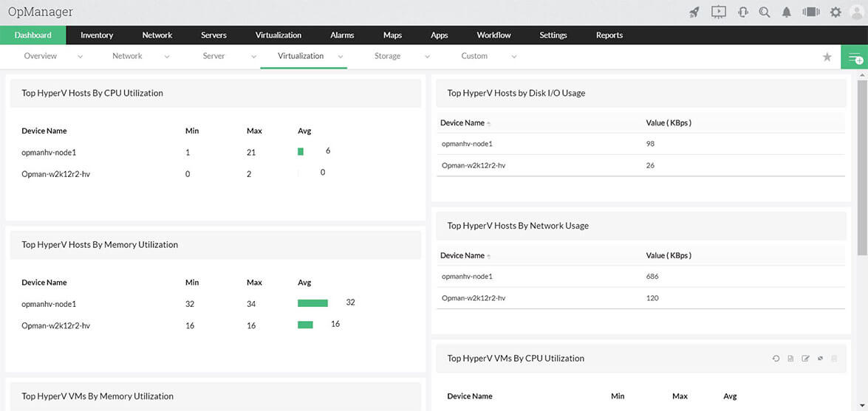This screenshot has width=868, height=411.
Task: Open opmanhv-node1 in Disk I/O widget
Action: pyautogui.click(x=467, y=144)
